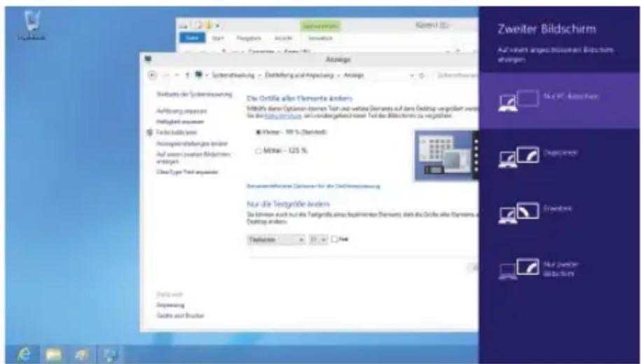
Task: Click the Explorer quick access properties icon
Action: [x=198, y=26]
